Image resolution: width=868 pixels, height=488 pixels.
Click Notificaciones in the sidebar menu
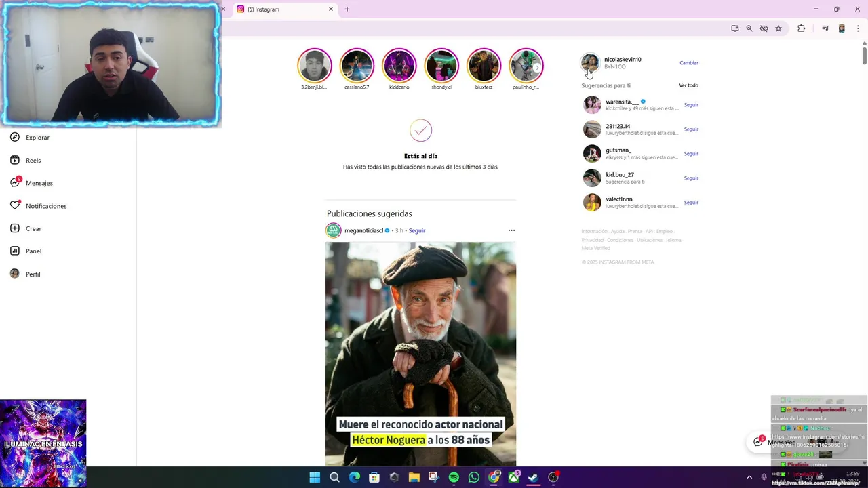46,206
